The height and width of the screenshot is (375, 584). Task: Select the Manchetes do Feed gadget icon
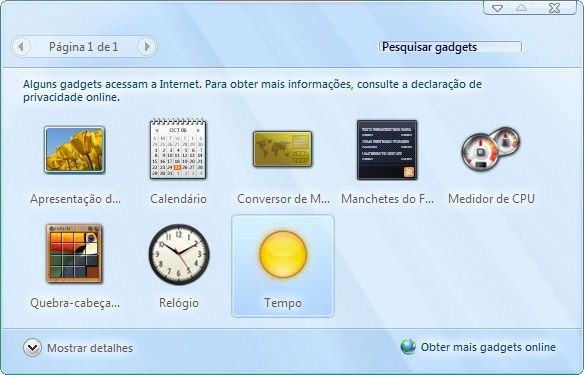(x=387, y=150)
